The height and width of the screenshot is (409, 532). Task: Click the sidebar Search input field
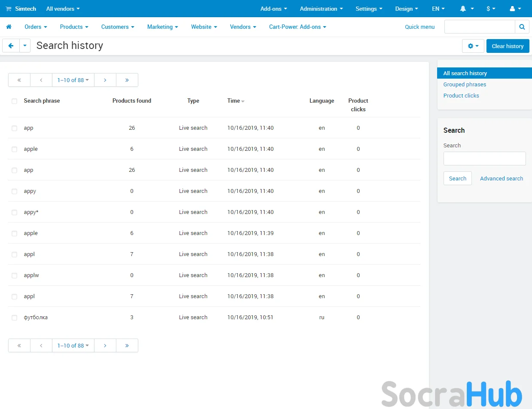click(x=484, y=159)
